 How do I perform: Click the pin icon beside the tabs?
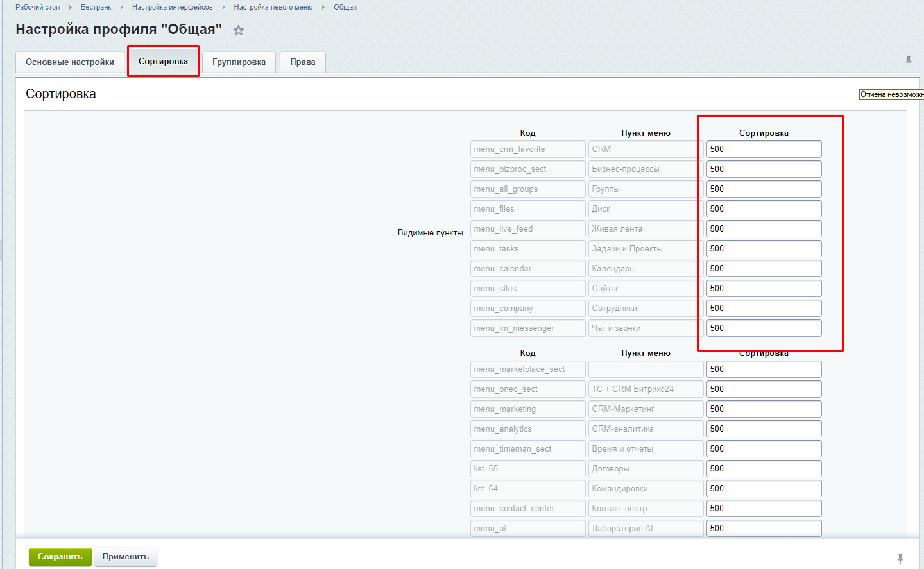(909, 61)
